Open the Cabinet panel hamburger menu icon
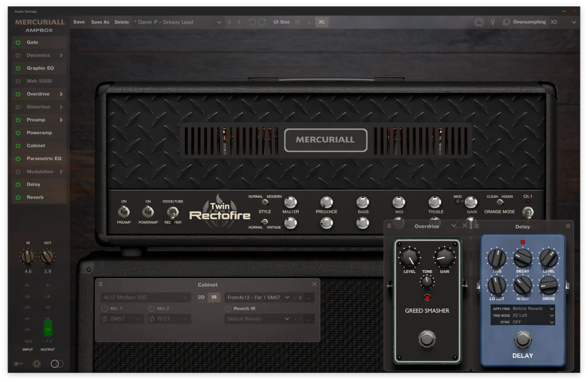This screenshot has height=382, width=588. click(x=100, y=284)
